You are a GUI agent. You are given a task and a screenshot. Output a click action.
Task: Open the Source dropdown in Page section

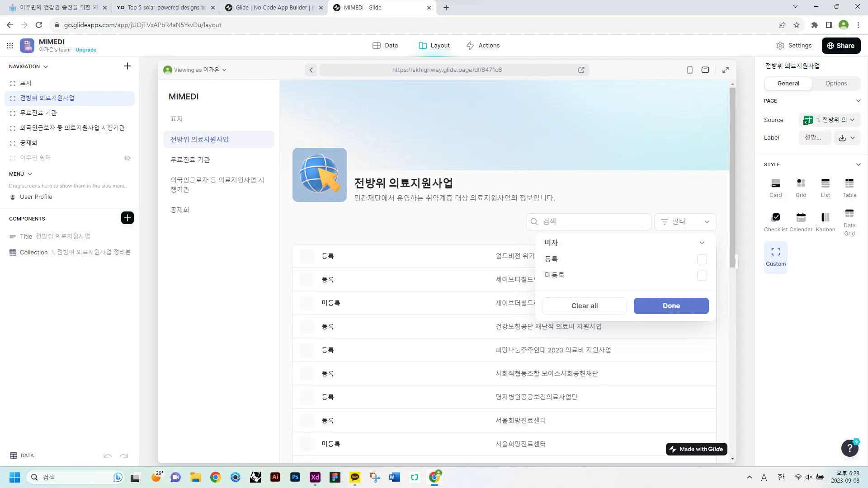tap(829, 120)
